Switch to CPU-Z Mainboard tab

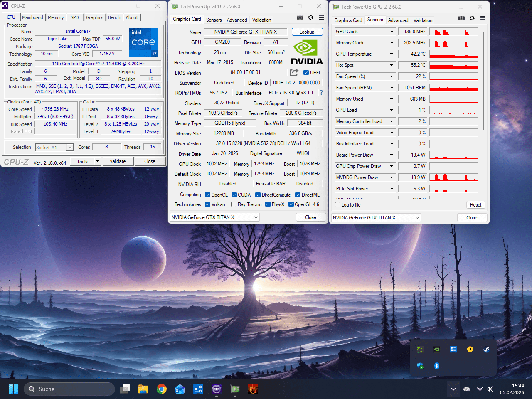point(32,17)
